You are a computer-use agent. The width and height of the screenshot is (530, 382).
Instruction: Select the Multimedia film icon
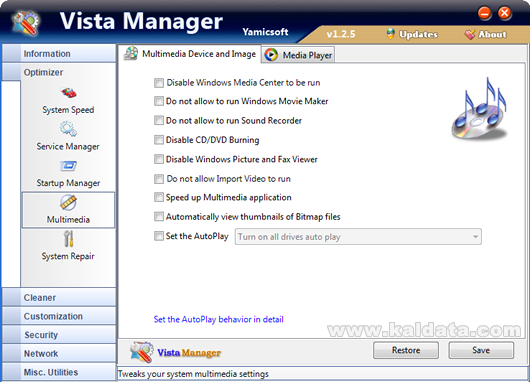68,202
